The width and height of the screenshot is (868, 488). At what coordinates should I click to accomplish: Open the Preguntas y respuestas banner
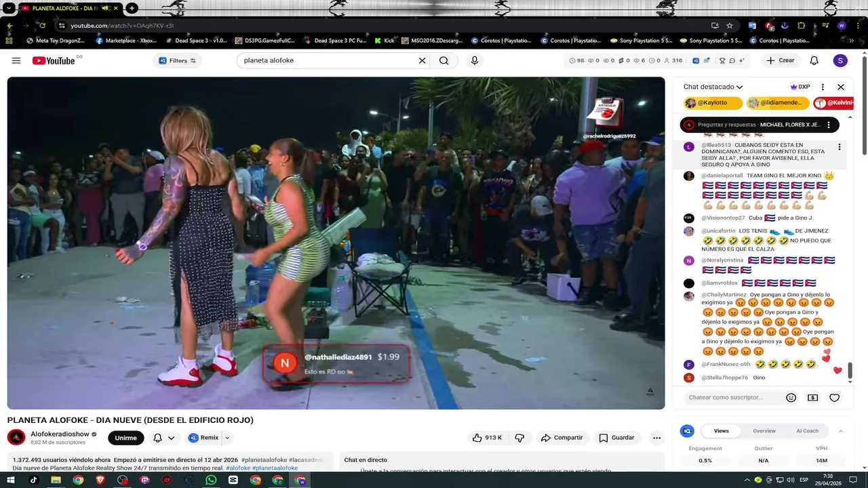759,125
